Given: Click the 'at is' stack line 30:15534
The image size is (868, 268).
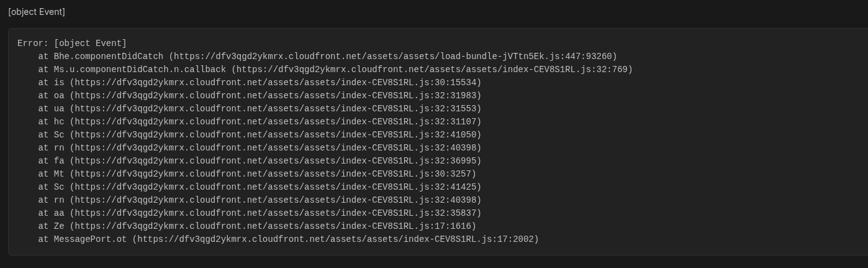Looking at the screenshot, I should pos(260,83).
